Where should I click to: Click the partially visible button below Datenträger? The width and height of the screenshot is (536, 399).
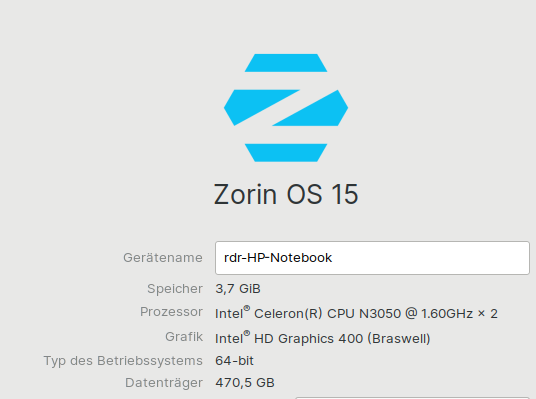pos(412,398)
